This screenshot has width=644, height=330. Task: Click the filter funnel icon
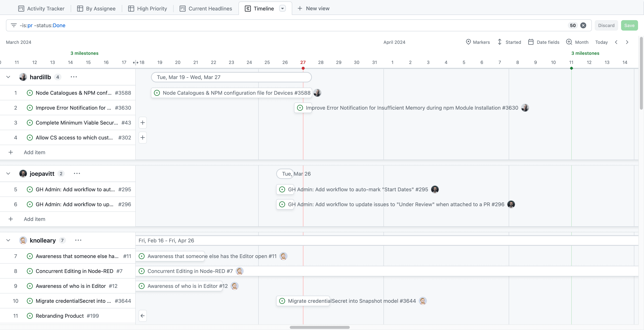coord(14,25)
